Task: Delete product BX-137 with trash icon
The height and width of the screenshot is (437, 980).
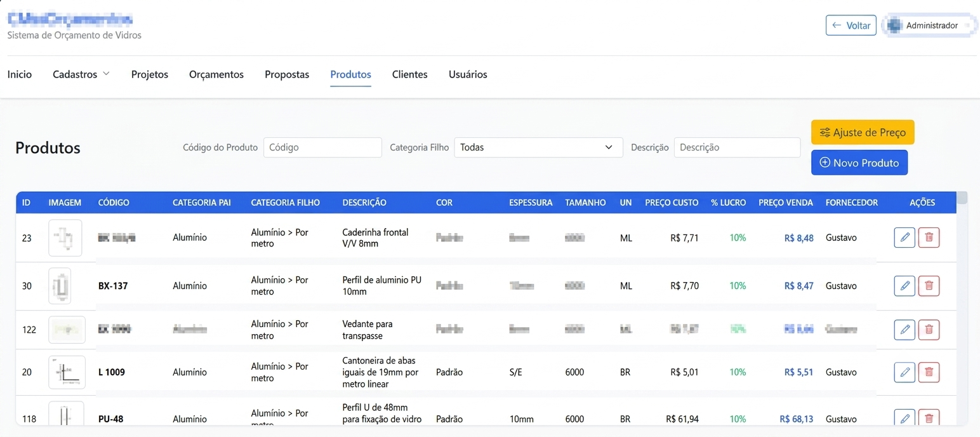Action: [x=929, y=286]
